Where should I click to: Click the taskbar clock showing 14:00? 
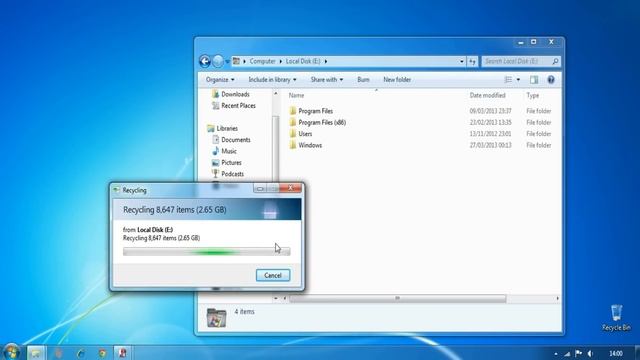[x=616, y=353]
